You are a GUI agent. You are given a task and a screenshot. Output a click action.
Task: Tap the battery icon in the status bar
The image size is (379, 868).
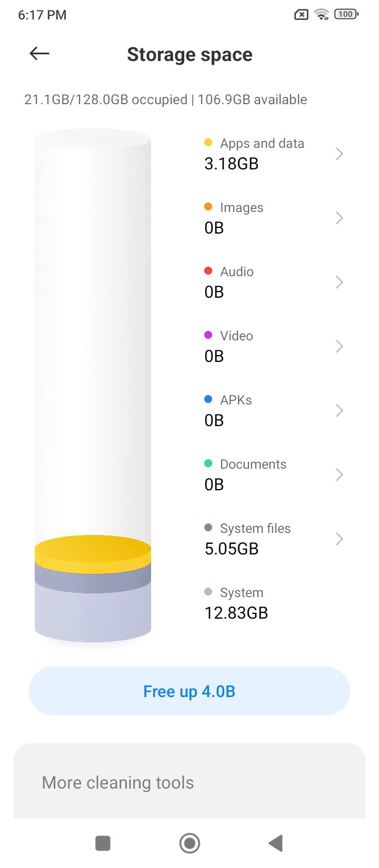point(346,15)
